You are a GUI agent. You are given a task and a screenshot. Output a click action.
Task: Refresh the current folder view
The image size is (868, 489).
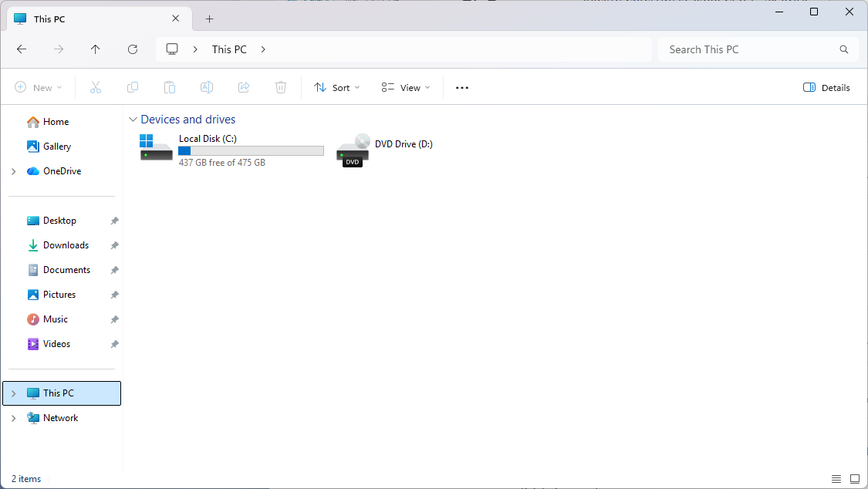pyautogui.click(x=133, y=49)
